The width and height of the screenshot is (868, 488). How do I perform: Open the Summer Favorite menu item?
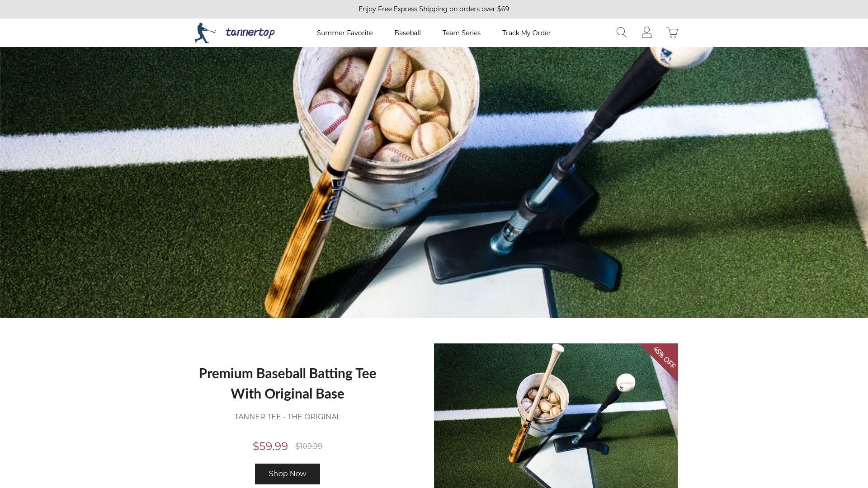344,33
